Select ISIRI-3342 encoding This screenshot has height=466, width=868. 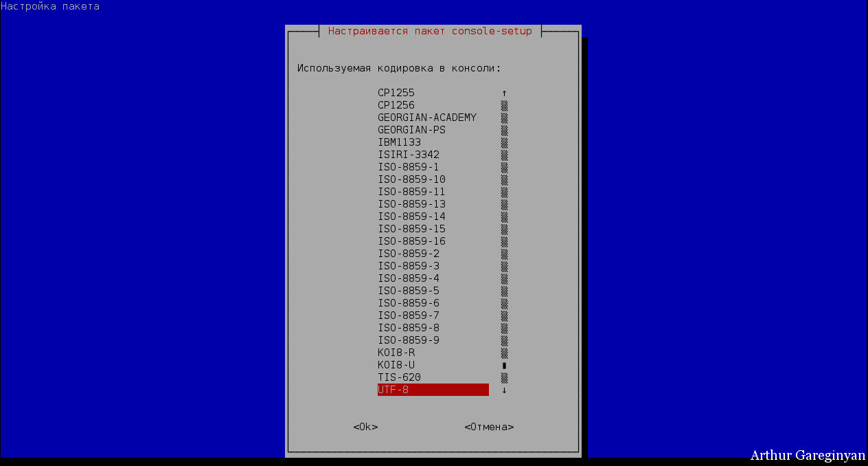[409, 155]
